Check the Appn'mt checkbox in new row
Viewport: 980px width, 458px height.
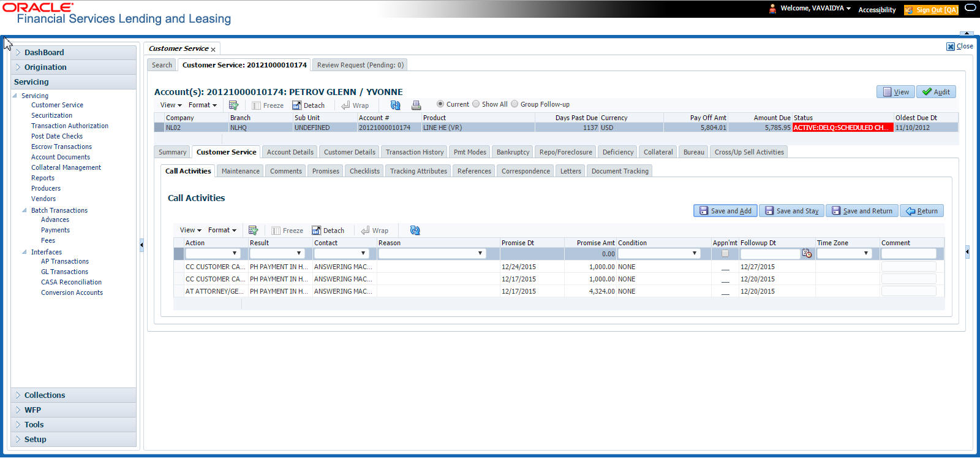pyautogui.click(x=725, y=253)
